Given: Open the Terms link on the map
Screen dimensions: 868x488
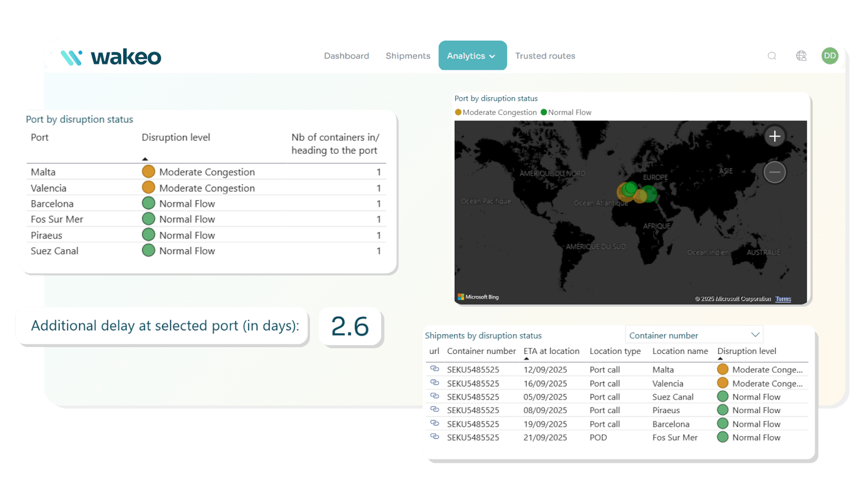Looking at the screenshot, I should point(783,299).
